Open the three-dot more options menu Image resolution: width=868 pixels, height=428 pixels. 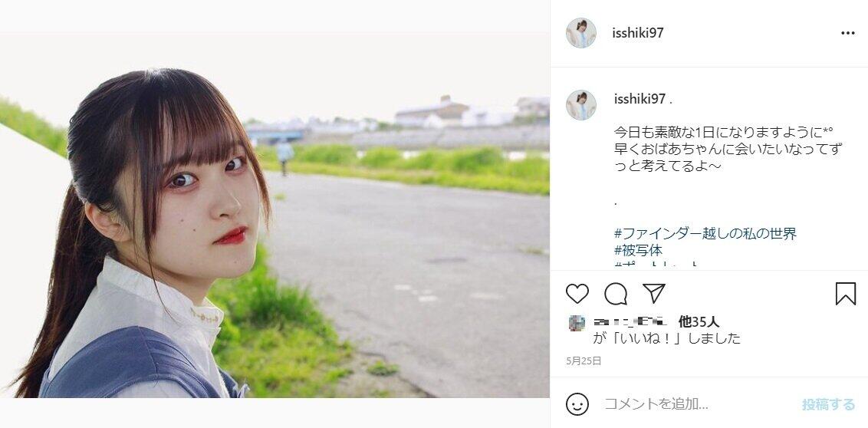(847, 33)
